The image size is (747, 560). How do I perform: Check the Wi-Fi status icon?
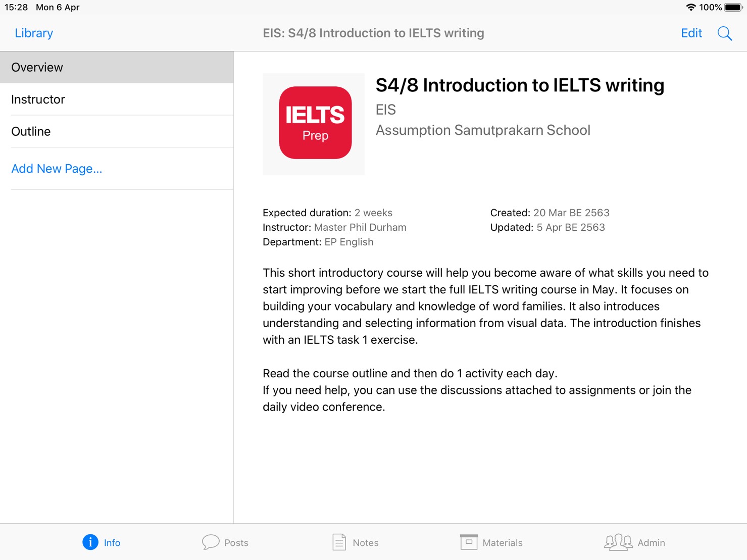tap(691, 7)
